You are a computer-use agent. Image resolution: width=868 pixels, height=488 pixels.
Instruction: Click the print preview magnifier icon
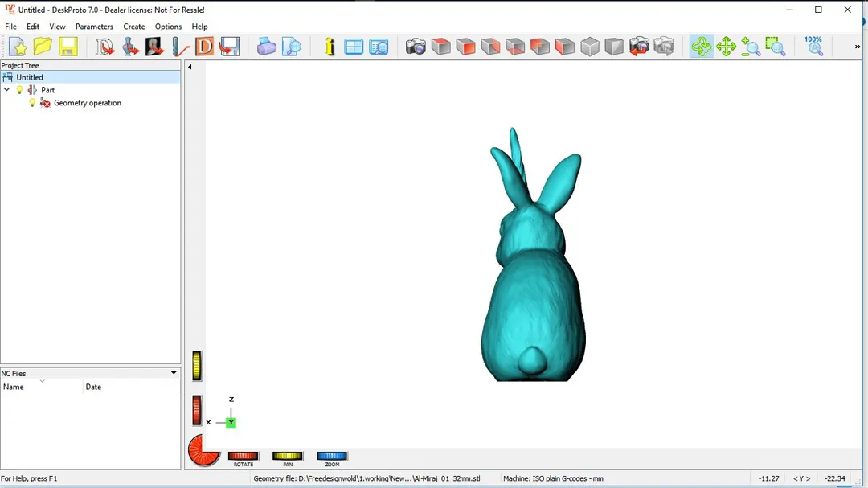292,47
